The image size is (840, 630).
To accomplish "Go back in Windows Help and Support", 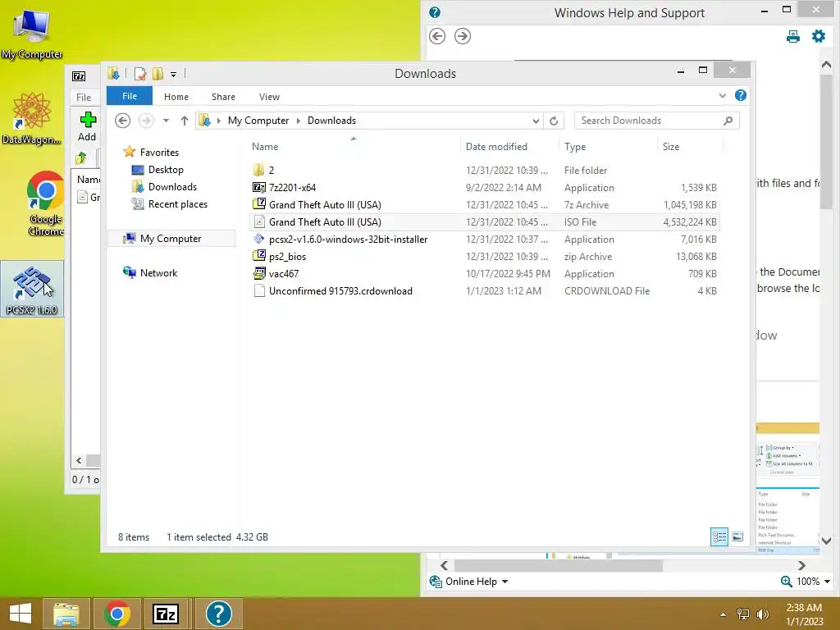I will coord(437,36).
